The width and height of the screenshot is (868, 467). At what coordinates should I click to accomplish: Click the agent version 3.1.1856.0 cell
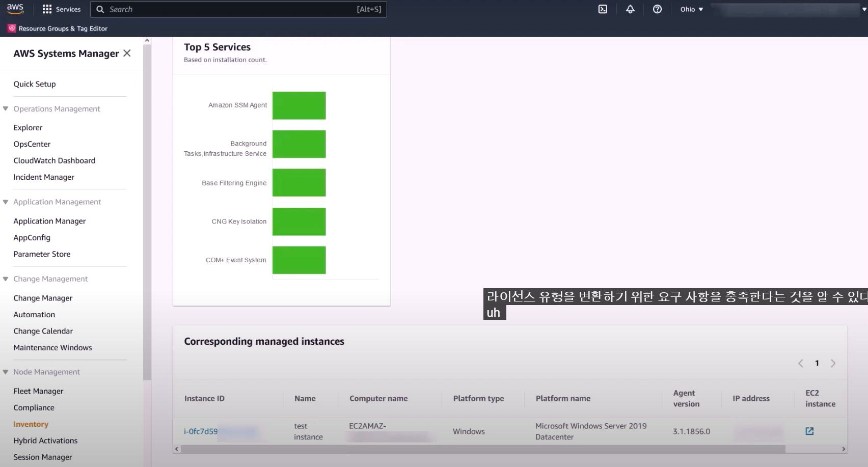(x=691, y=431)
